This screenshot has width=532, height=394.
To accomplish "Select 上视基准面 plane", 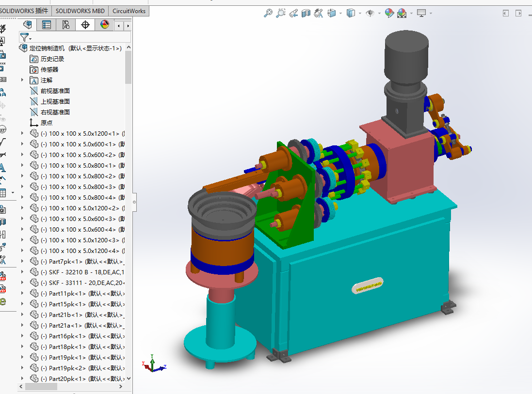I will pyautogui.click(x=55, y=101).
